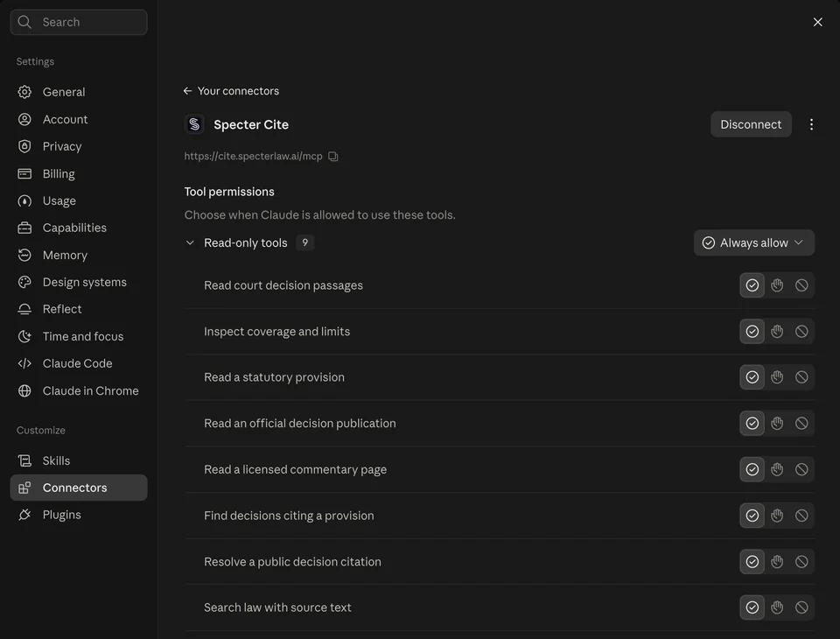Click the settings Search field
Image resolution: width=840 pixels, height=639 pixels.
pos(79,22)
